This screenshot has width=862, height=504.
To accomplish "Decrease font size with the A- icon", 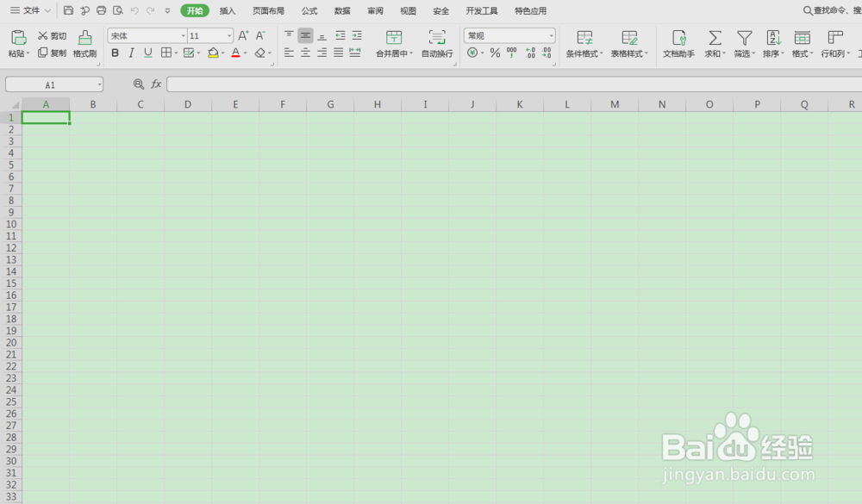I will tap(260, 35).
